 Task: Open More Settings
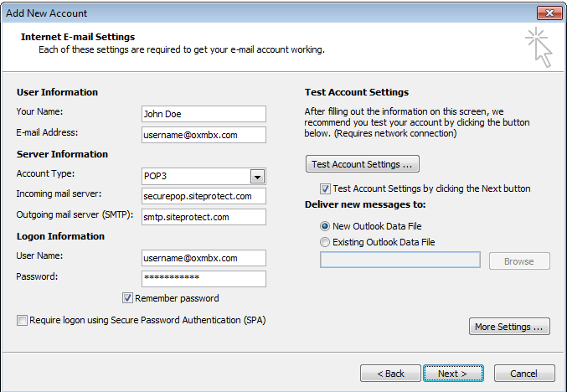click(509, 327)
